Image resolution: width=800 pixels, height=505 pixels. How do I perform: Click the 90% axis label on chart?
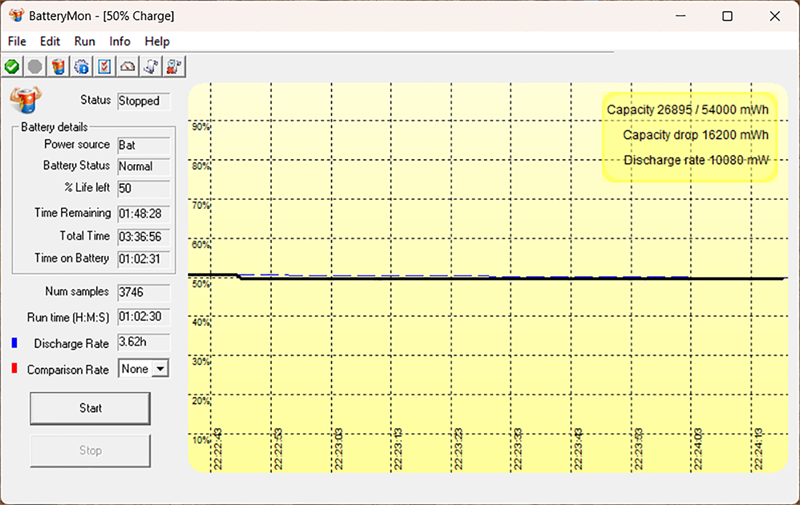pos(201,127)
